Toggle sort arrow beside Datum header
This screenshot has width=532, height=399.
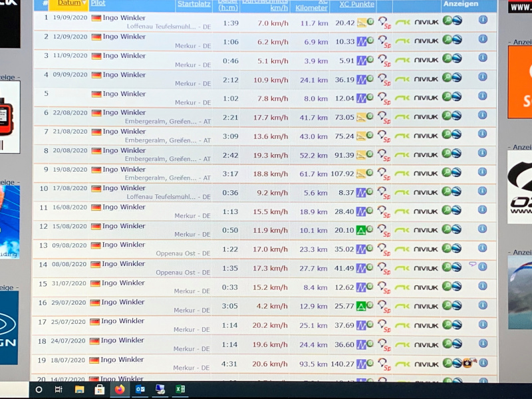click(x=84, y=3)
